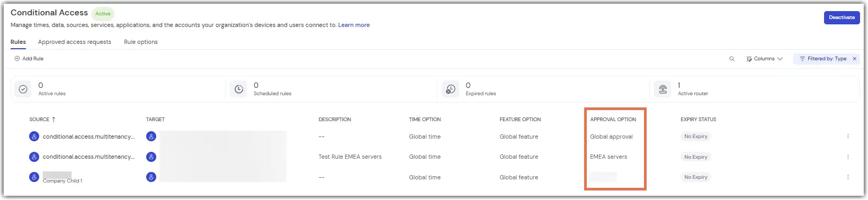
Task: Click the TARGET column header
Action: (x=155, y=120)
